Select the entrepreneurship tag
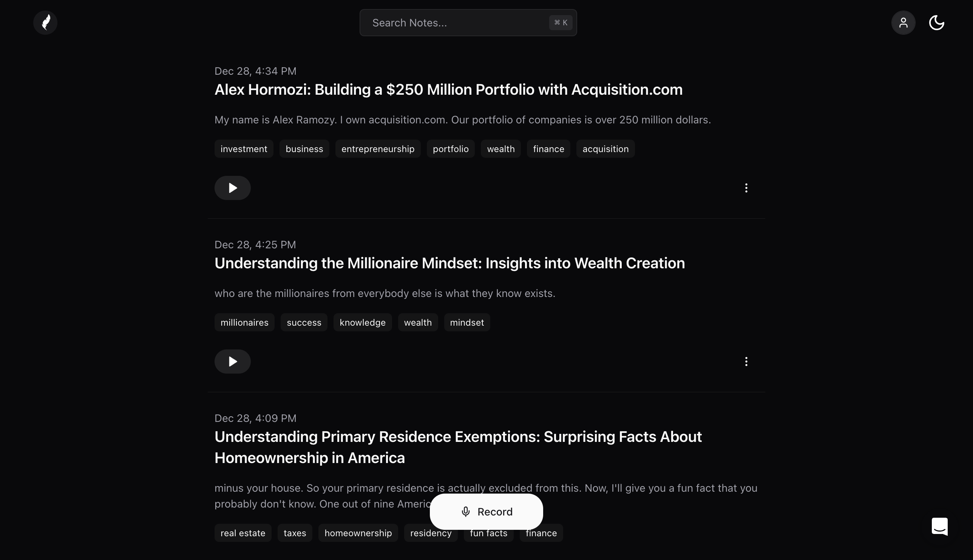 [378, 148]
